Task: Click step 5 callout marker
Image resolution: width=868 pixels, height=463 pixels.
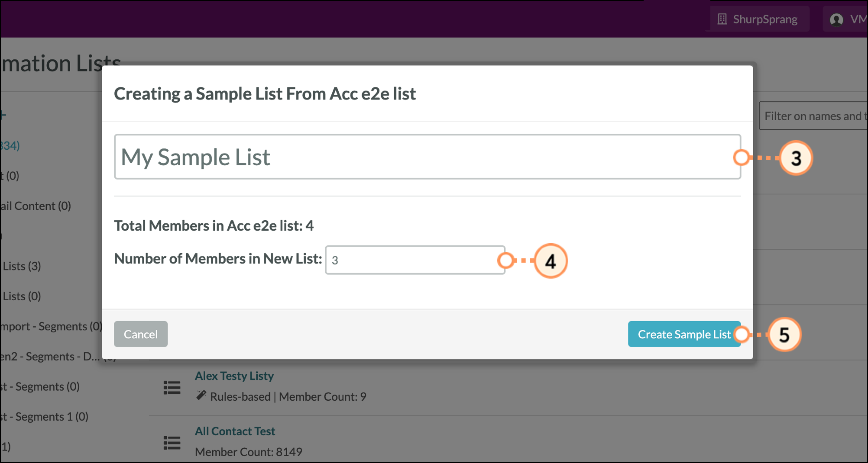Action: (784, 334)
